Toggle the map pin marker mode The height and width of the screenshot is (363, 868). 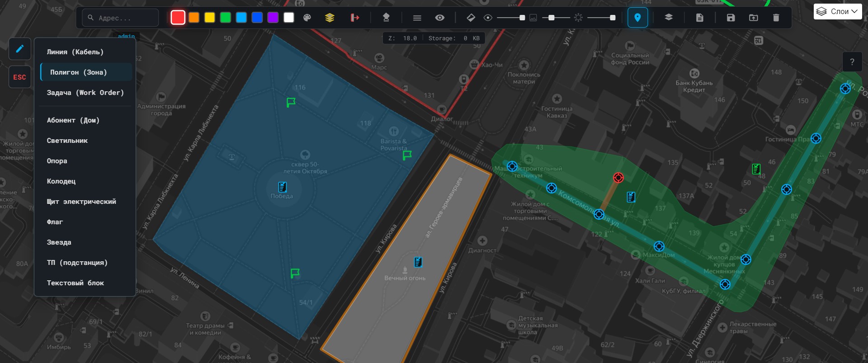[x=637, y=18]
